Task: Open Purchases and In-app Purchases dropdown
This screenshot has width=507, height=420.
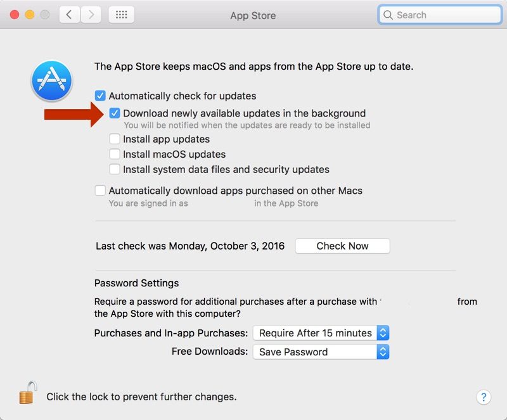Action: point(321,333)
